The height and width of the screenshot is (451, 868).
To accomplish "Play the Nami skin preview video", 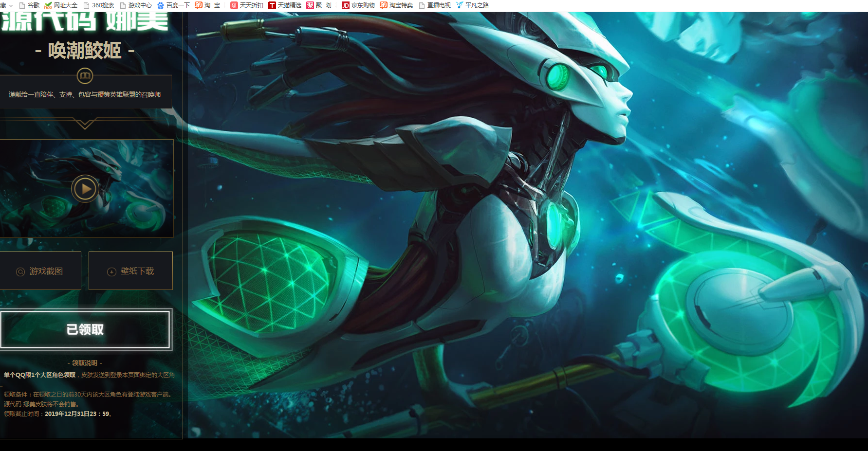I will click(x=85, y=189).
